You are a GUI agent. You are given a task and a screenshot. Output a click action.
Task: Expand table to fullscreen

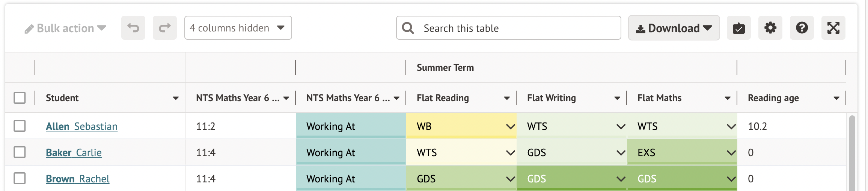(x=833, y=28)
